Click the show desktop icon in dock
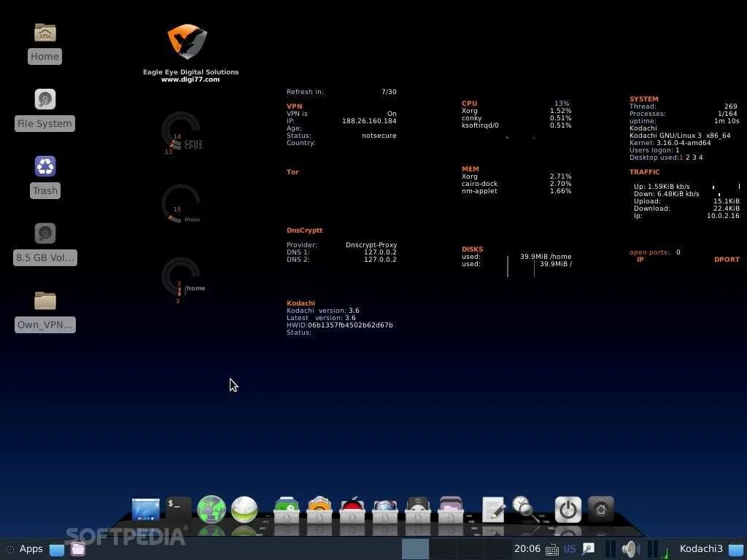This screenshot has height=560, width=747. pos(145,510)
